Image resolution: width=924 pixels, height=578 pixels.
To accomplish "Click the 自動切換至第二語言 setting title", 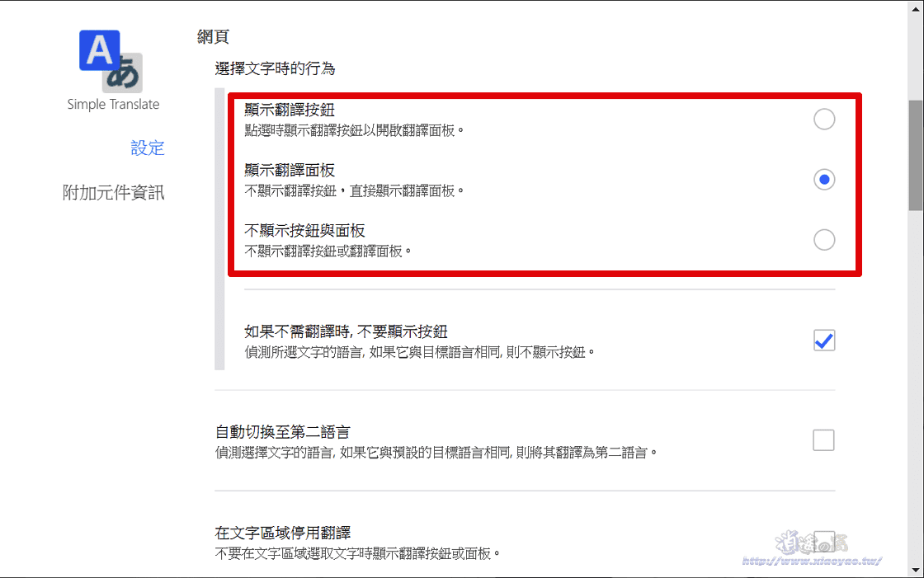I will (x=283, y=432).
